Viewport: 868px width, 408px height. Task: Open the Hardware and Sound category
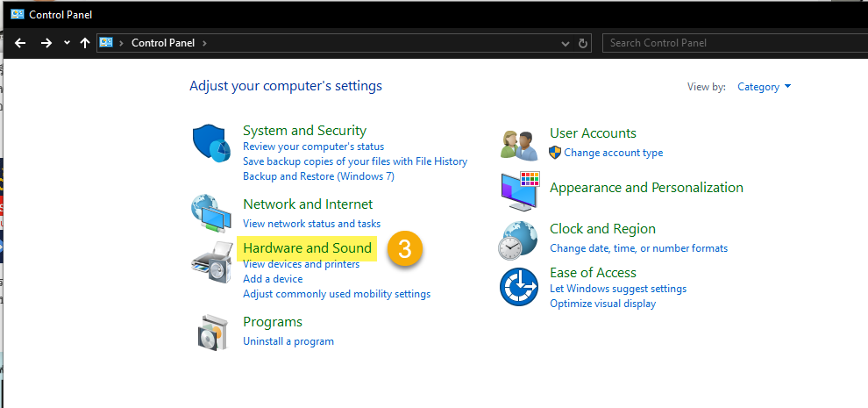tap(307, 247)
